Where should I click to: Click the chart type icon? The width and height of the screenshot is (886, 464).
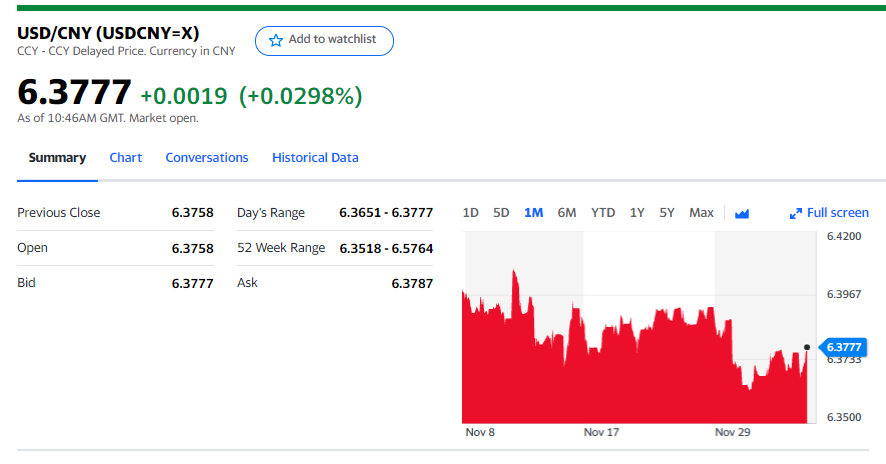(x=742, y=213)
